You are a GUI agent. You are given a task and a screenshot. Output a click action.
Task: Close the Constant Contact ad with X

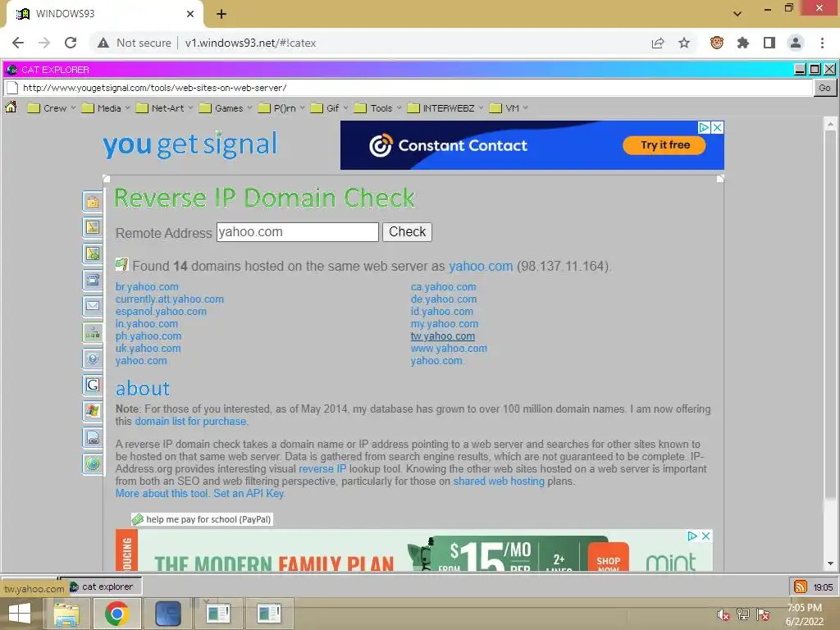pyautogui.click(x=717, y=127)
